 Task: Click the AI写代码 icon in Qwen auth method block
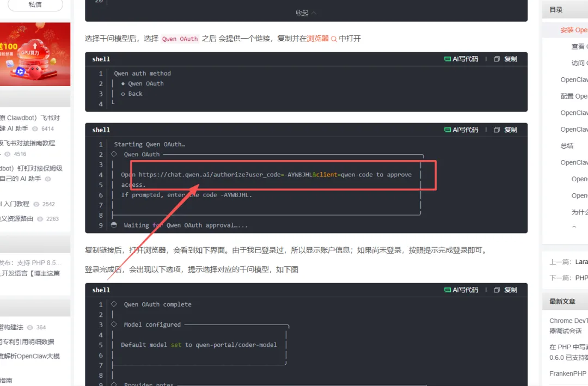tap(448, 59)
